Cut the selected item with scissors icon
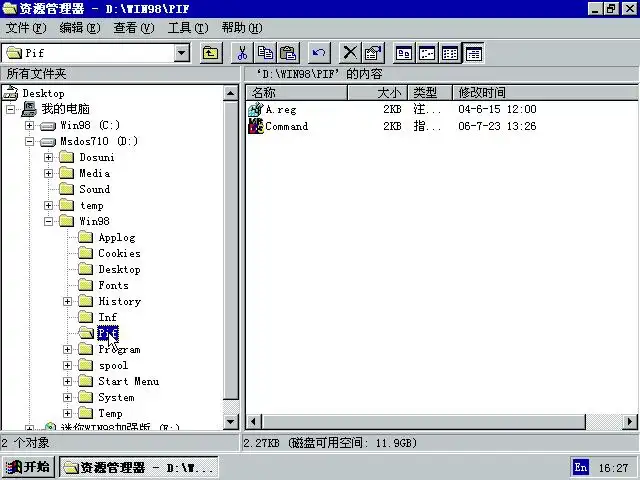The image size is (640, 480). 242,53
